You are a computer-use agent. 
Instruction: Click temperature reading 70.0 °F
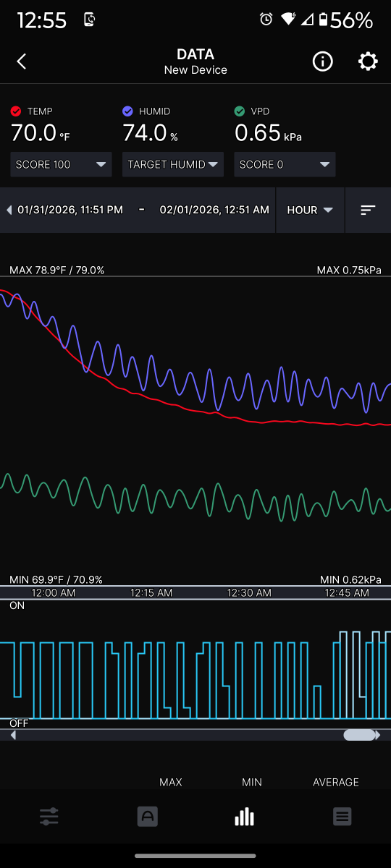click(x=41, y=133)
